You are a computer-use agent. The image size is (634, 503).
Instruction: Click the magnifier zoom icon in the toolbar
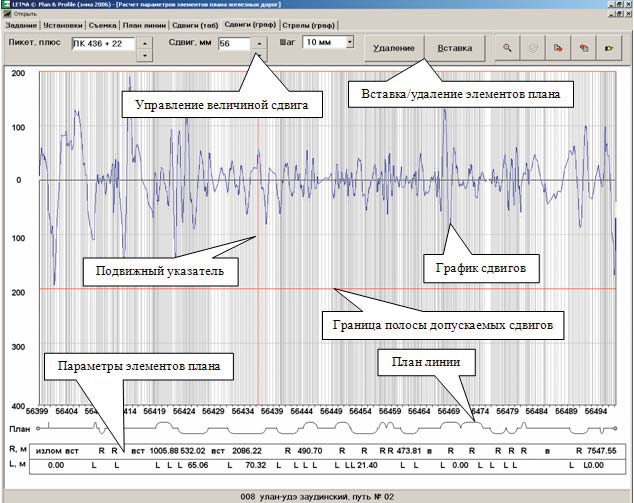click(508, 47)
